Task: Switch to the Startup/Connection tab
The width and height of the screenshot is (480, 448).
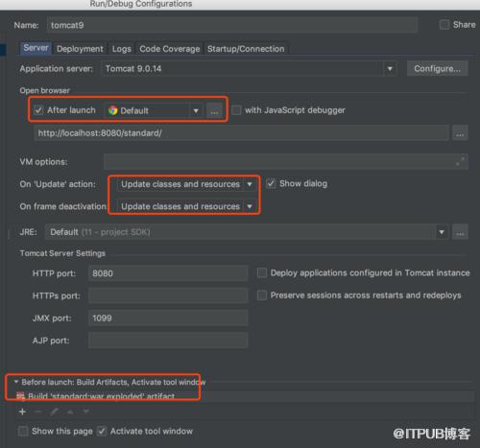Action: (x=246, y=49)
